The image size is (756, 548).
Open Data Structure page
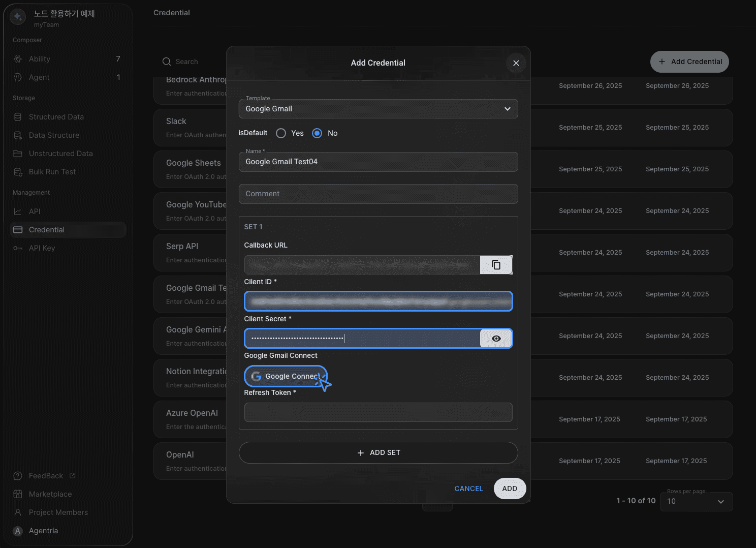68,135
